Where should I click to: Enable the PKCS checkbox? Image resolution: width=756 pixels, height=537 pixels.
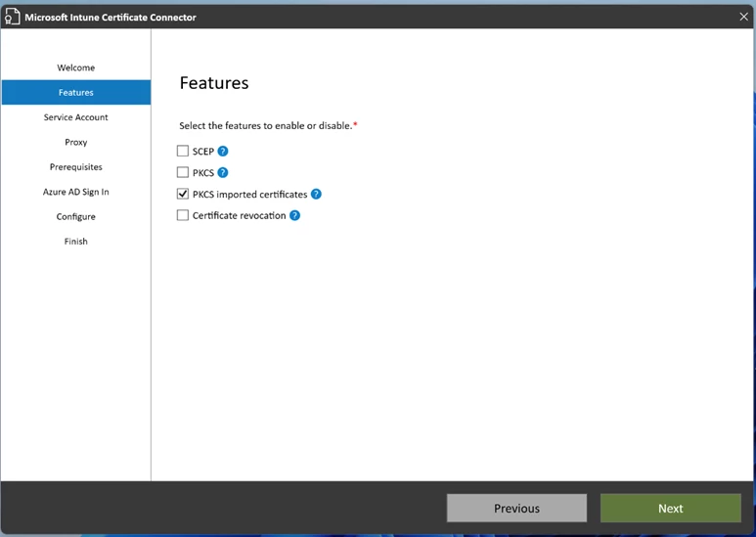pyautogui.click(x=183, y=172)
